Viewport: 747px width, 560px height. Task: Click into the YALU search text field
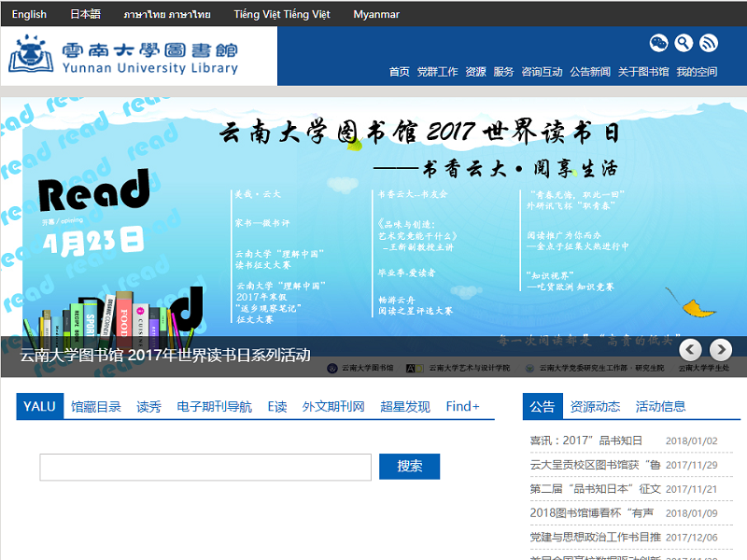point(205,467)
